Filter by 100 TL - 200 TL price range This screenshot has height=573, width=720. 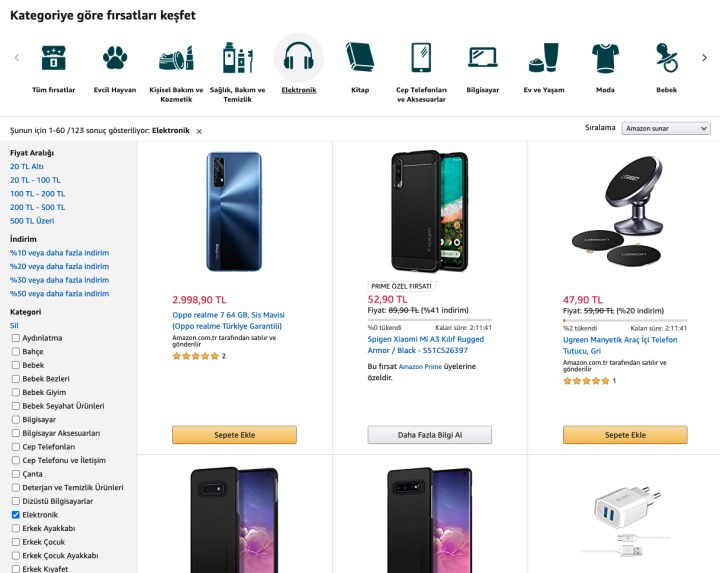tap(37, 194)
